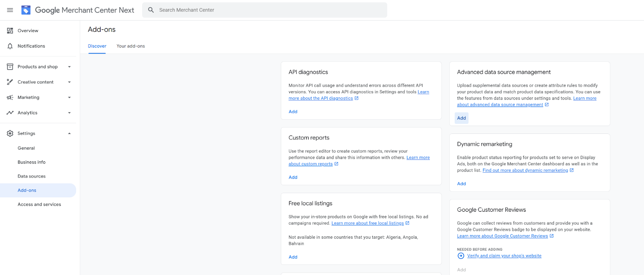The width and height of the screenshot is (644, 275).
Task: Add the Advanced data source management add-on
Action: click(x=462, y=118)
